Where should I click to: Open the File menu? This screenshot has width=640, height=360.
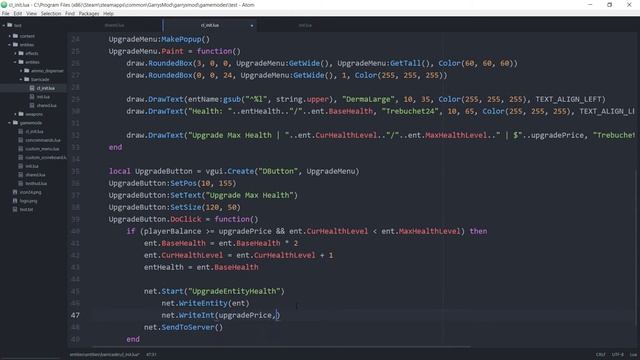[5, 13]
